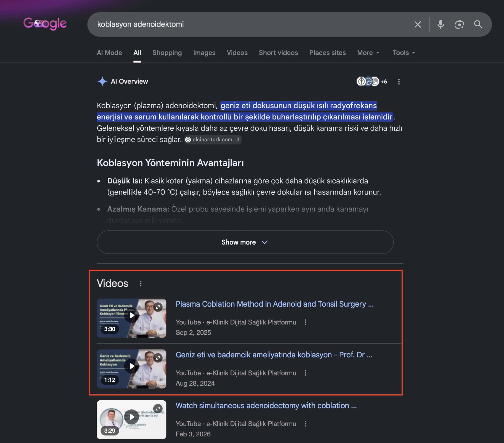The image size is (504, 443).
Task: Play the 3:29 simultaneous adenoidectomy thumbnail
Action: coord(131,419)
